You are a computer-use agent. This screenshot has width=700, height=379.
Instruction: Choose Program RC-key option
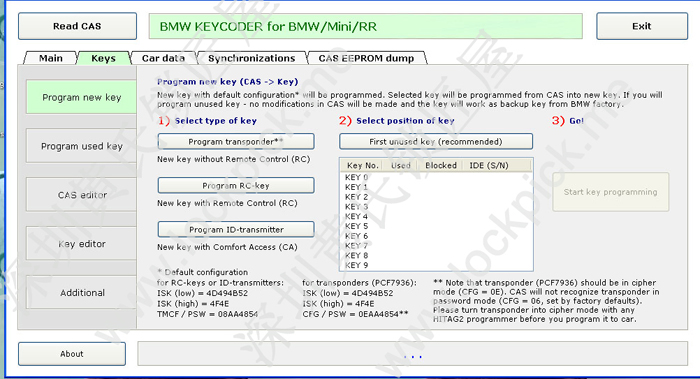(236, 185)
